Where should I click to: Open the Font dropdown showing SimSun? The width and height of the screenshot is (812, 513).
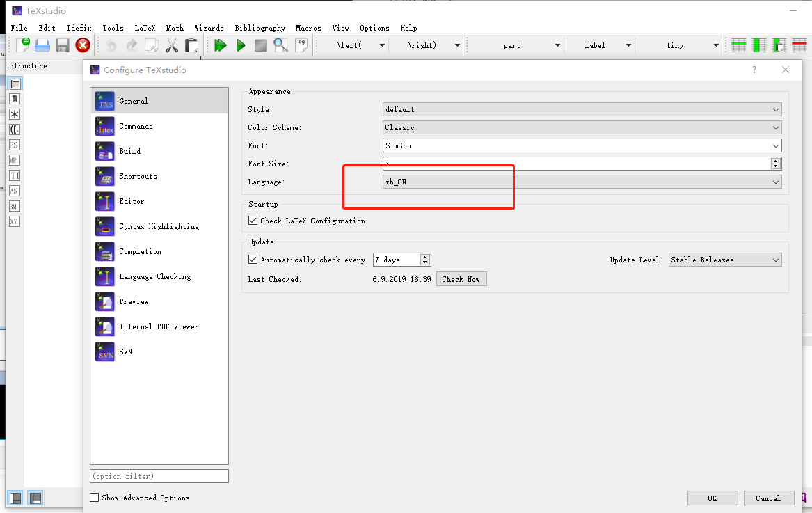tap(582, 145)
